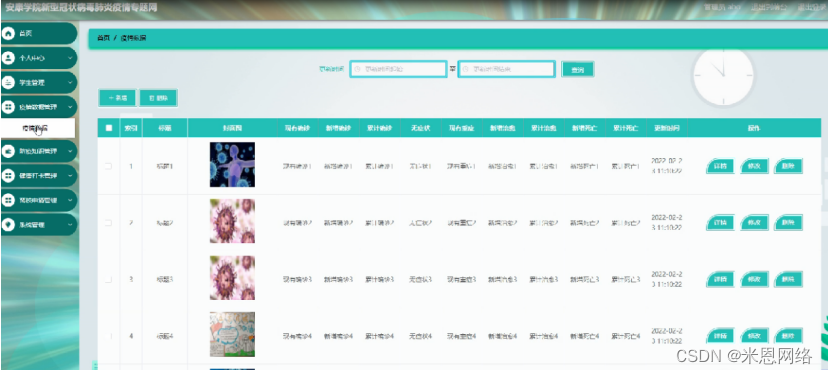Expand the 离校申请管理 menu chevron
Image resolution: width=828 pixels, height=374 pixels.
click(x=70, y=200)
